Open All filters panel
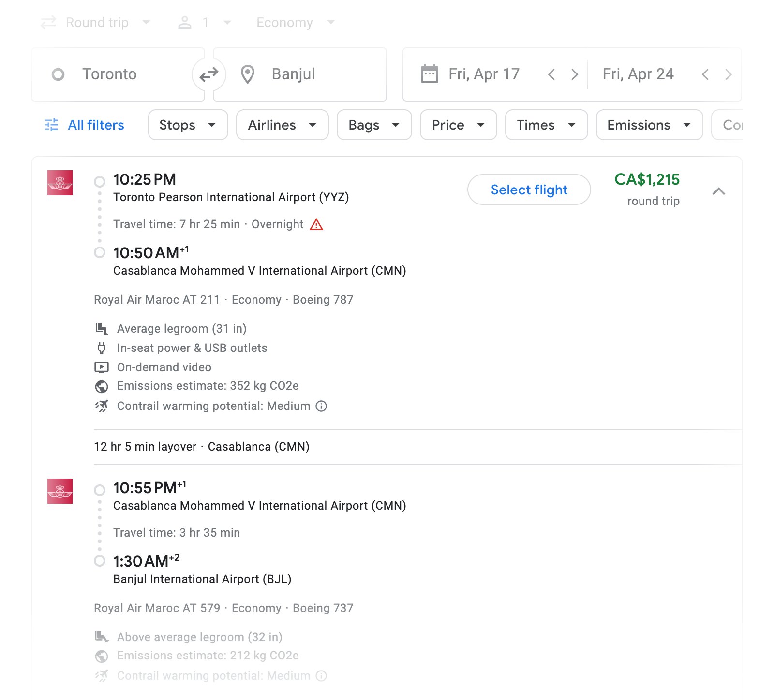This screenshot has height=700, width=774. point(96,125)
